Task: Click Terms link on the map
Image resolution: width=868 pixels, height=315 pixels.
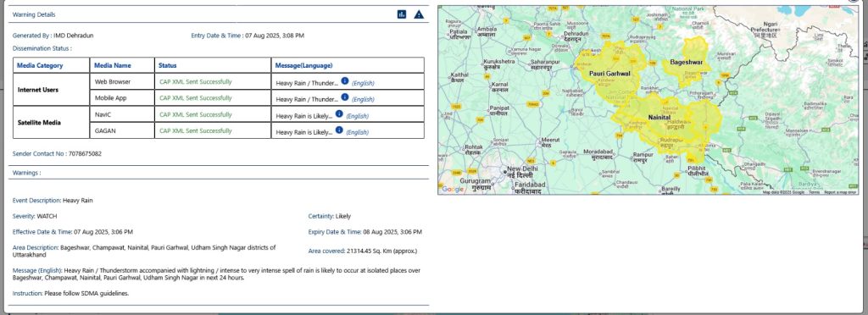Action: coord(815,191)
